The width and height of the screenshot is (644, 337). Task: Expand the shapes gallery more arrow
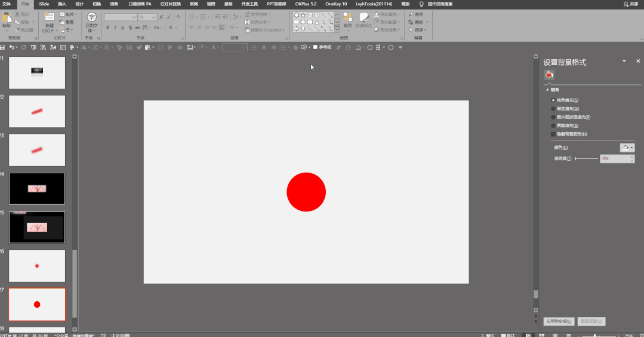pos(337,30)
